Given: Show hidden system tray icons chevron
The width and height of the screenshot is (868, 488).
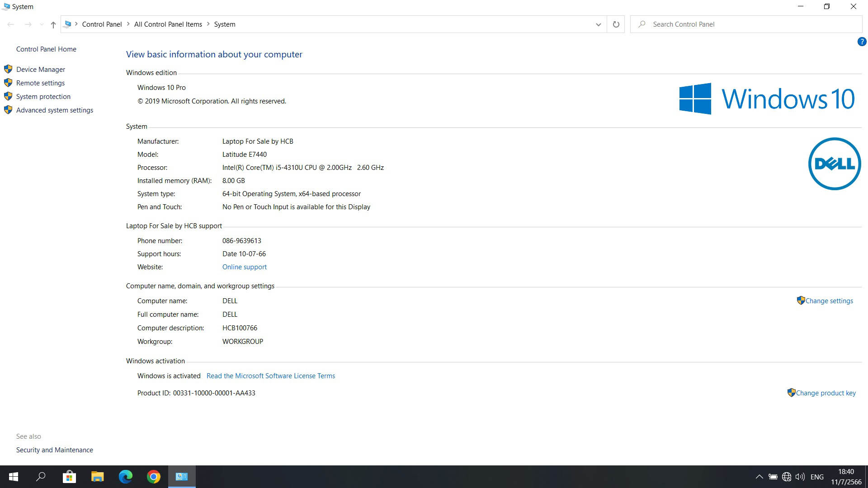Looking at the screenshot, I should pyautogui.click(x=759, y=477).
